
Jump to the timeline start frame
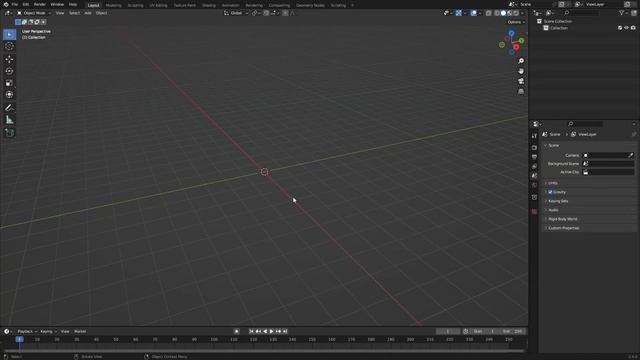(x=251, y=331)
